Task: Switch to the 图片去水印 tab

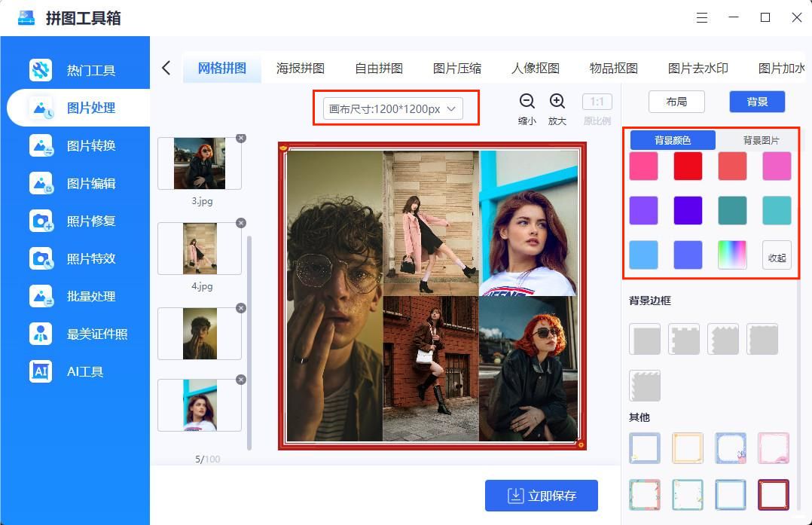Action: pos(698,68)
